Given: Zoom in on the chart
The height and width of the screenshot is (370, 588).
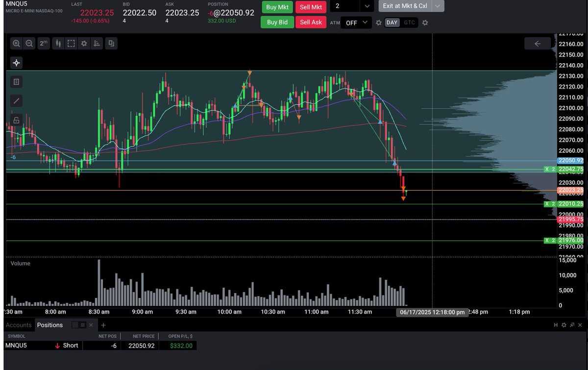Looking at the screenshot, I should [16, 44].
